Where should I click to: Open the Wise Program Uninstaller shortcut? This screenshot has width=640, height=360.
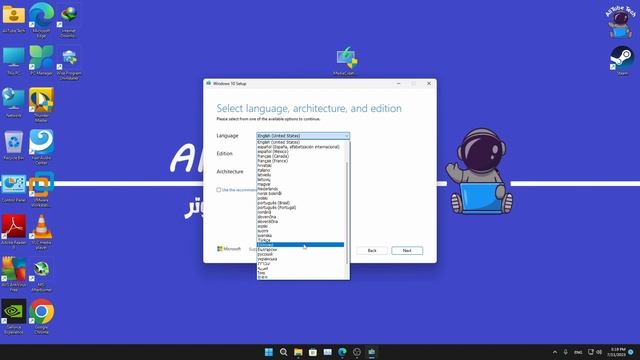click(x=69, y=63)
